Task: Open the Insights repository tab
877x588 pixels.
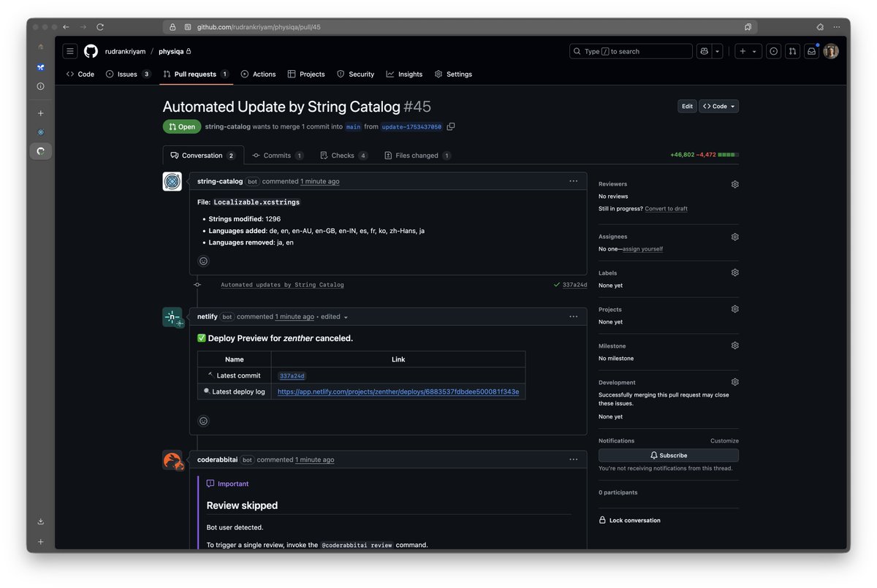Action: 405,74
